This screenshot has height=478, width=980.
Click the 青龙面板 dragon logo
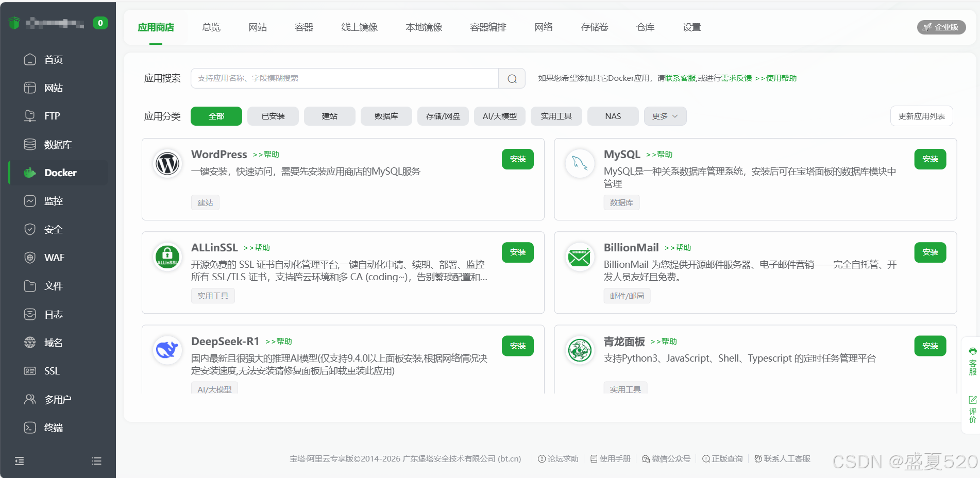click(x=580, y=350)
